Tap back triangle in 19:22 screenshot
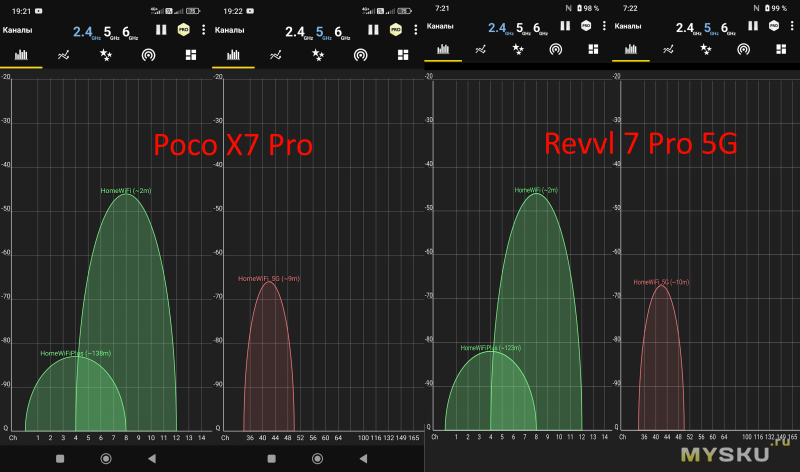Viewport: 800px width, 472px height. tap(363, 459)
